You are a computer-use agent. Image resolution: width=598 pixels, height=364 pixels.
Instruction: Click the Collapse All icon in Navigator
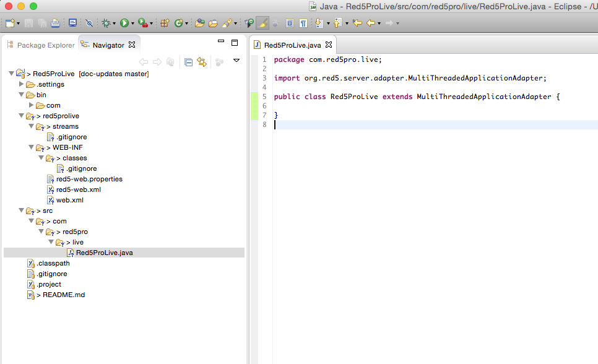[x=188, y=62]
